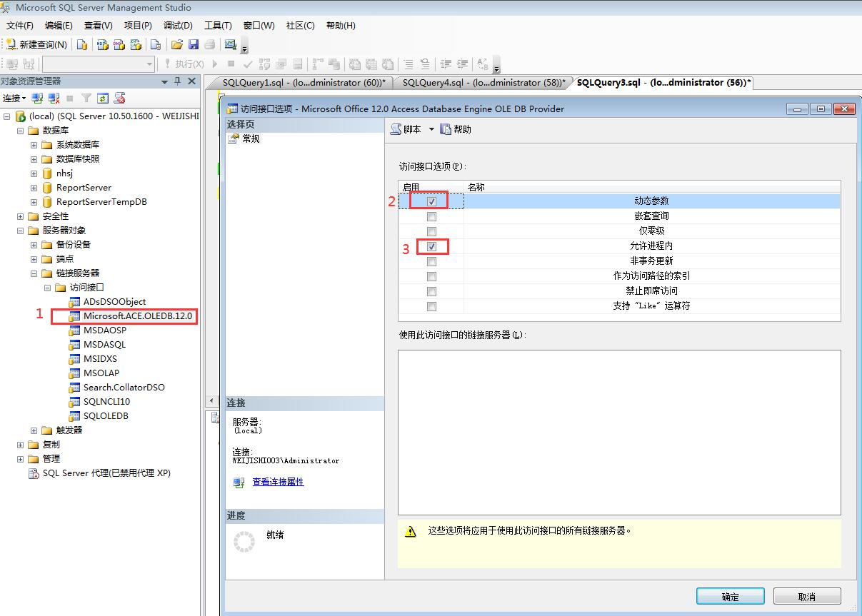Open View Connection Properties (查看连接属性) link
This screenshot has width=862, height=616.
(x=278, y=482)
